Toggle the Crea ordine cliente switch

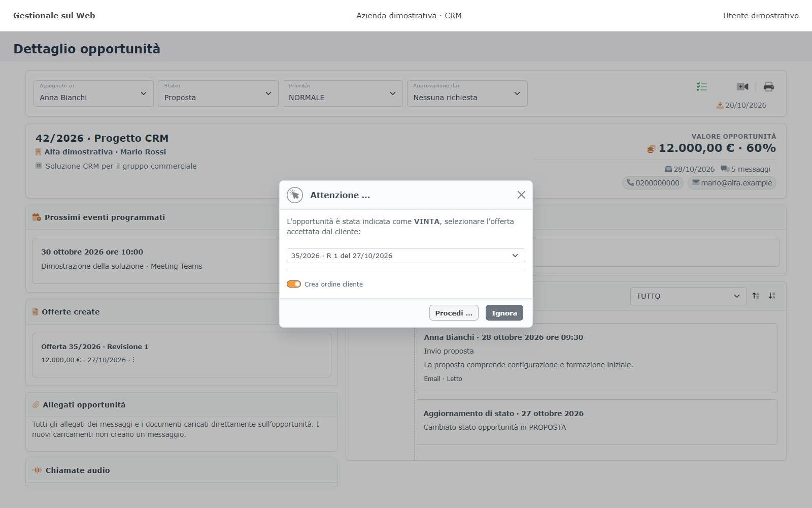294,284
